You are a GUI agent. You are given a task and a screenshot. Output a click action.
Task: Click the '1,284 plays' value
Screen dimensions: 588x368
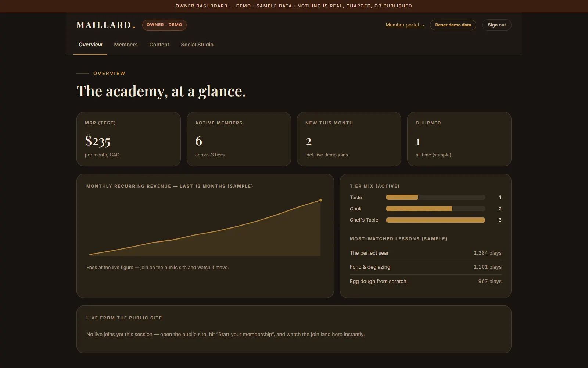pyautogui.click(x=488, y=253)
